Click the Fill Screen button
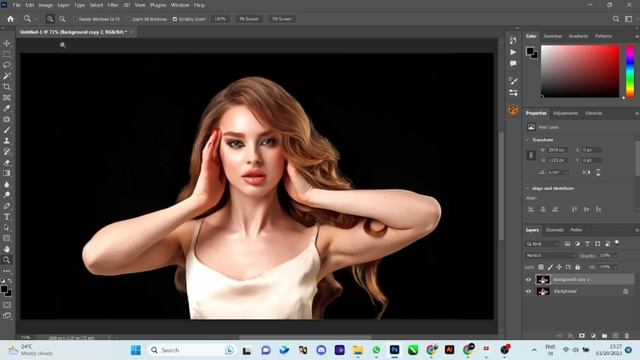This screenshot has width=640, height=360. coord(282,19)
